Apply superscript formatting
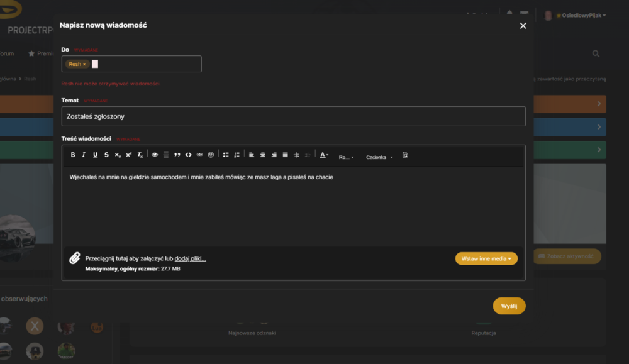The height and width of the screenshot is (364, 629). 129,155
